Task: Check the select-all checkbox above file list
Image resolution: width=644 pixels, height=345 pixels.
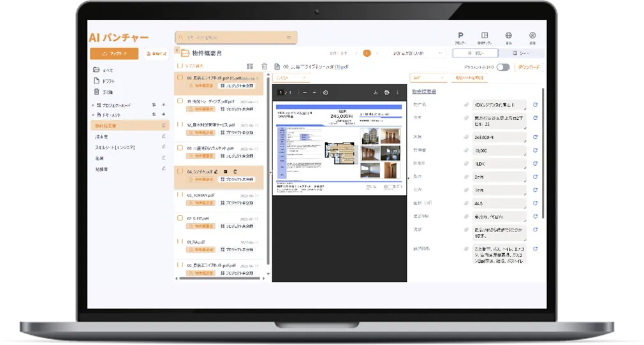Action: click(x=180, y=66)
